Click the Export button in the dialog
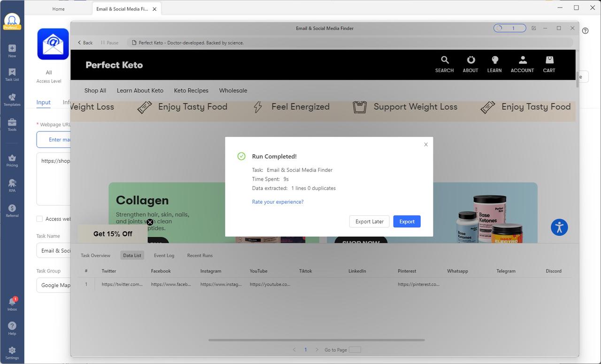601x364 pixels. point(406,221)
